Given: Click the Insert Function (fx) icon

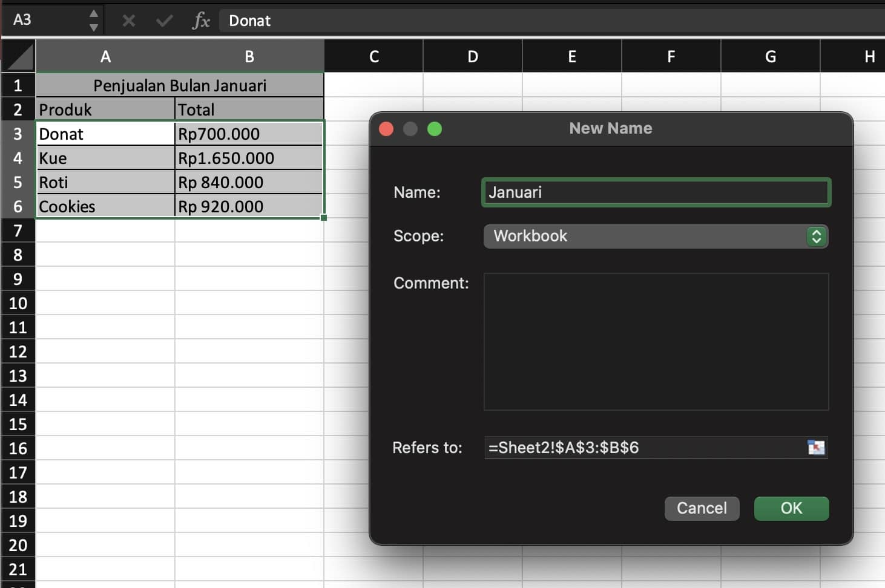Looking at the screenshot, I should click(x=200, y=20).
